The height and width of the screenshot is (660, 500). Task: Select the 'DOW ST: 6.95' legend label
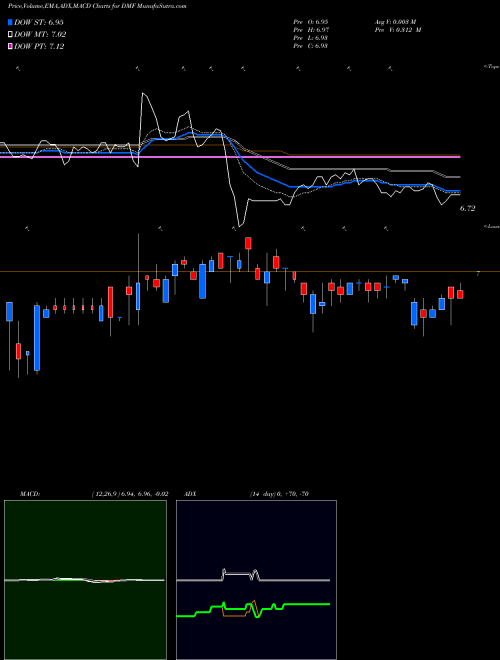tap(39, 22)
